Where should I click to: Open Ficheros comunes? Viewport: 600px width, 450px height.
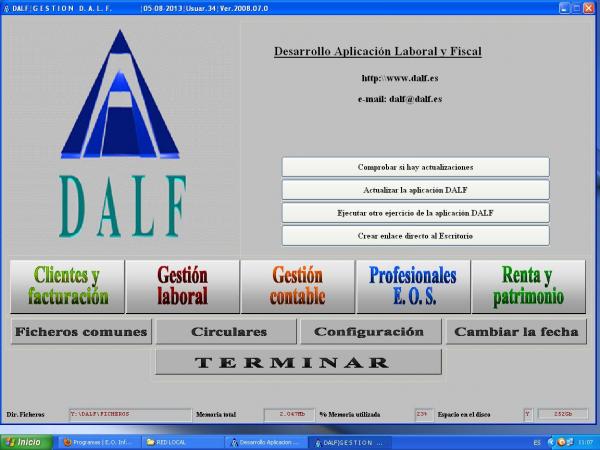pyautogui.click(x=81, y=332)
